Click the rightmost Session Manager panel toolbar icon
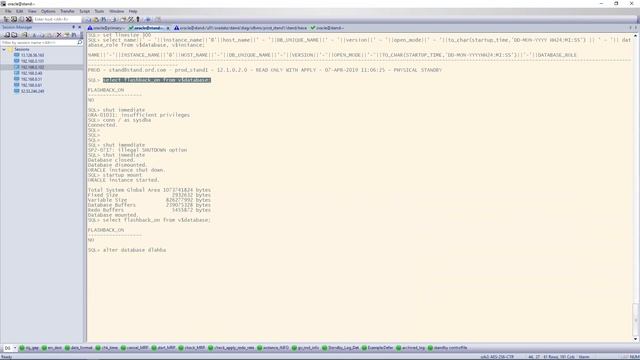Image resolution: width=640 pixels, height=360 pixels. (74, 35)
